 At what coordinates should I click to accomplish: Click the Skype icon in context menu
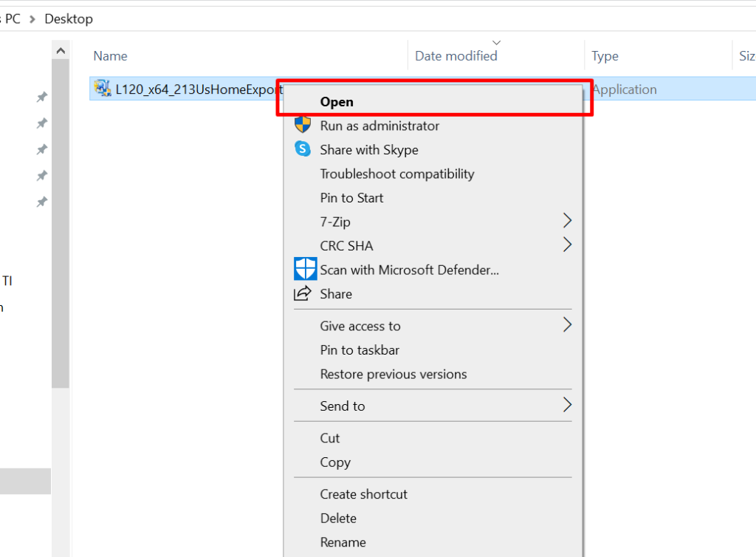(303, 149)
